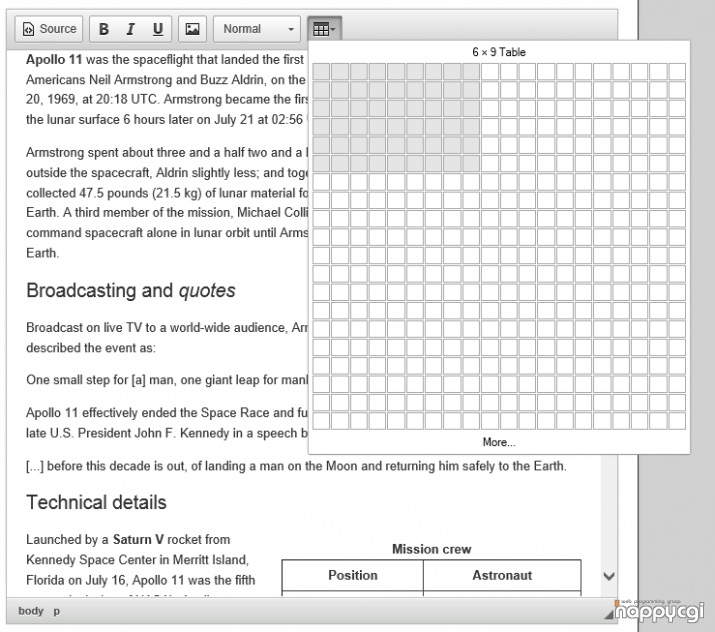Toggle Bold formatting button
The width and height of the screenshot is (715, 632).
point(104,29)
